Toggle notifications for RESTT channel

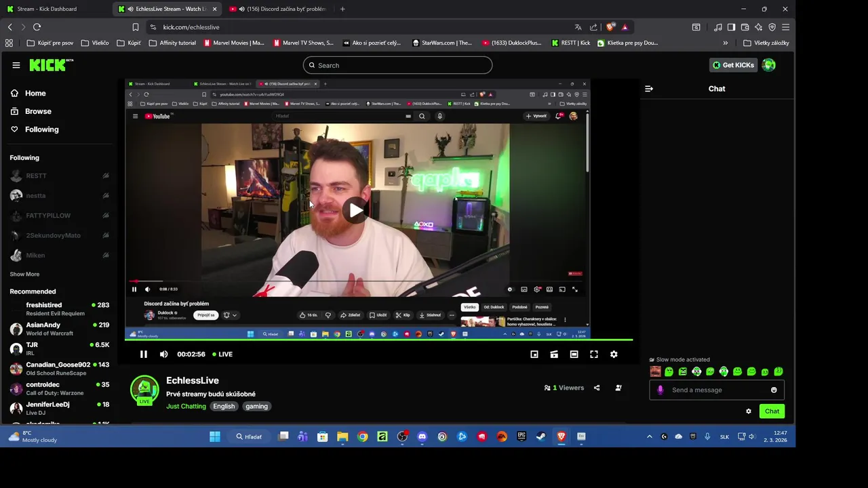(106, 176)
